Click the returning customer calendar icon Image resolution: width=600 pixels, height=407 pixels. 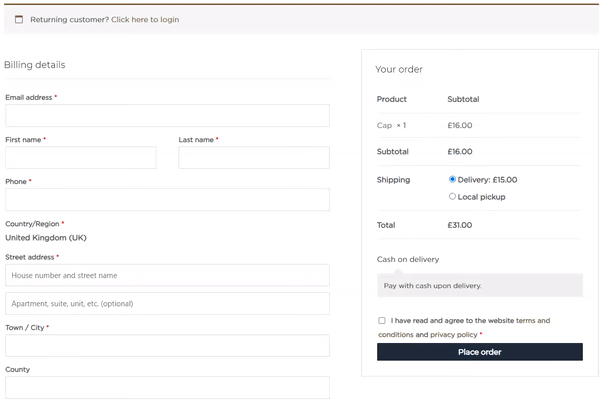point(19,20)
